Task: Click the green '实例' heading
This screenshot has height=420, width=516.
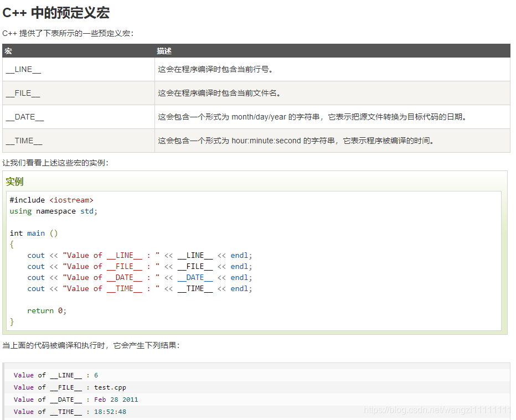Action: click(14, 182)
